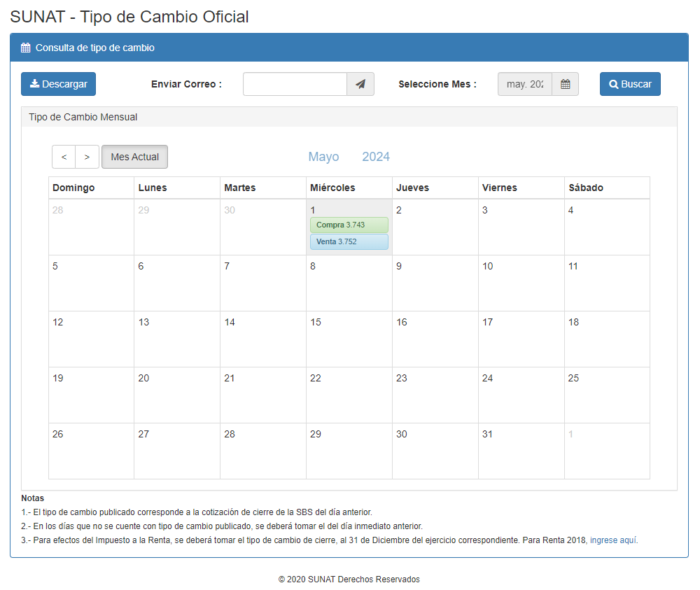Select day 27 in the calendar
Screen dimensions: 700x590
click(x=177, y=451)
